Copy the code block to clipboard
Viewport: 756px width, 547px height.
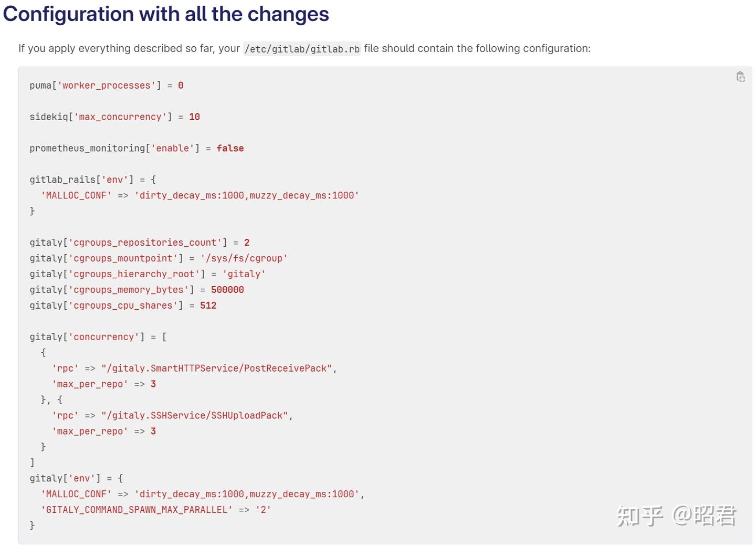740,77
